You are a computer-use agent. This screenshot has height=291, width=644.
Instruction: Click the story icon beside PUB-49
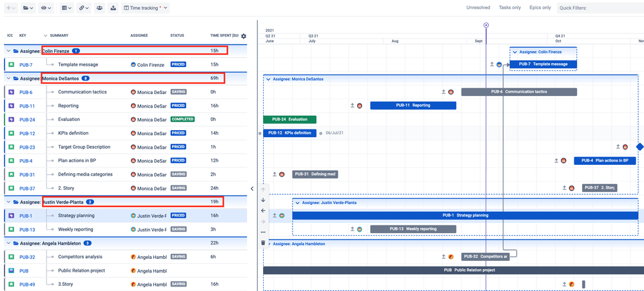(x=11, y=284)
